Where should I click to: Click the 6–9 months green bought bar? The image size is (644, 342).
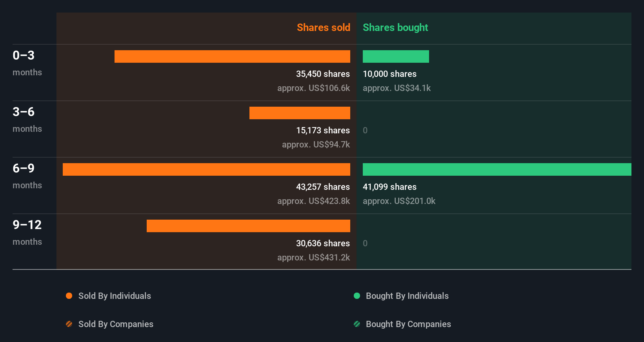pos(497,169)
